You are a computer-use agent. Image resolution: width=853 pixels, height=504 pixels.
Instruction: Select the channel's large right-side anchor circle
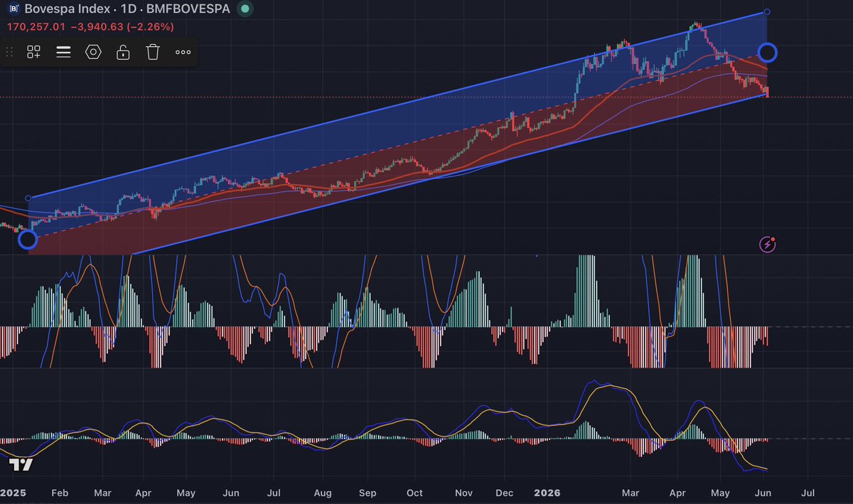point(768,52)
